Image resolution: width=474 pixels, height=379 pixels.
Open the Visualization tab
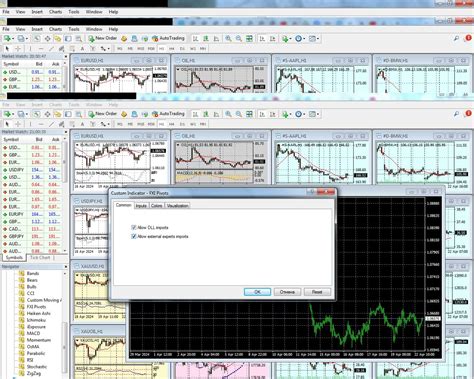[177, 206]
